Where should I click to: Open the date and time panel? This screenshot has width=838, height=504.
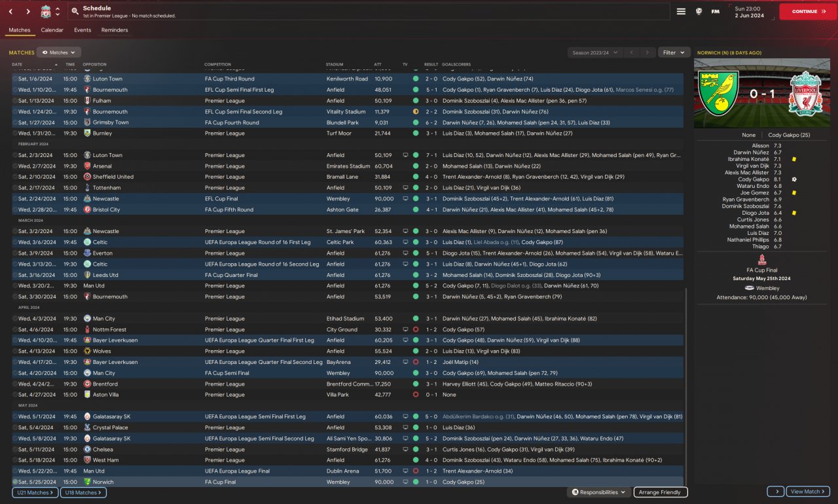coord(750,12)
